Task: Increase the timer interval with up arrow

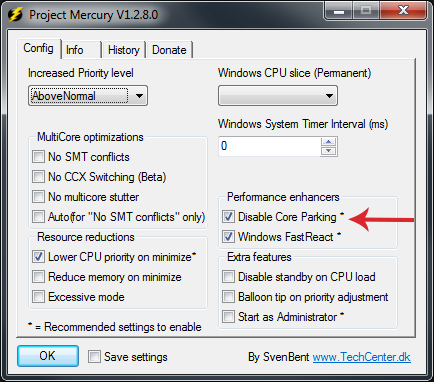Action: (329, 141)
